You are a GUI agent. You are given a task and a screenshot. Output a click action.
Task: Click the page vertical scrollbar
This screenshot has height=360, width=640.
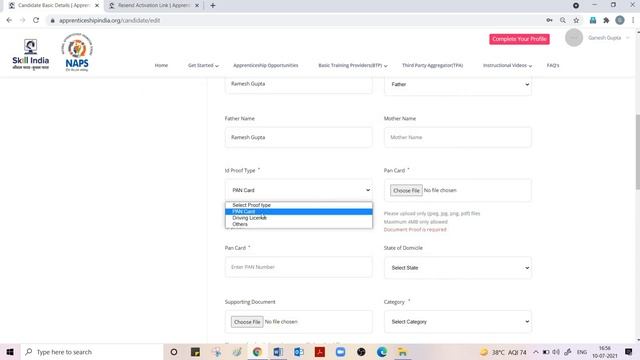click(637, 152)
